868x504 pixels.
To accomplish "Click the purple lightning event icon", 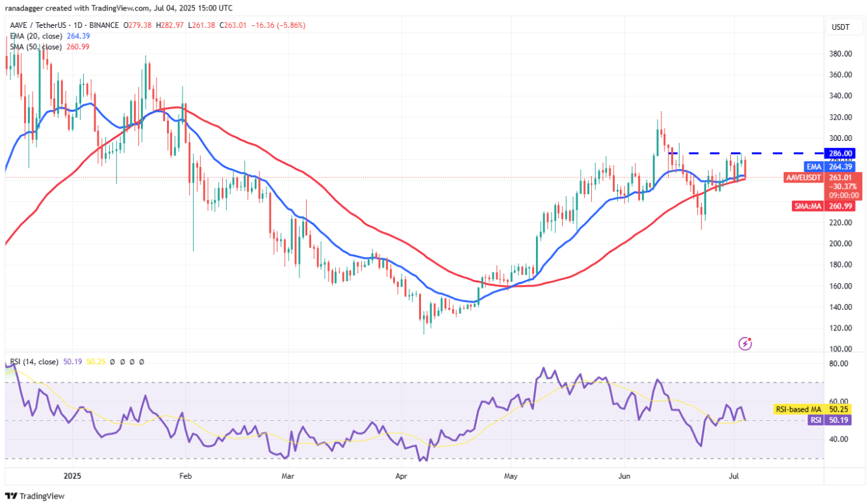I will tap(746, 342).
